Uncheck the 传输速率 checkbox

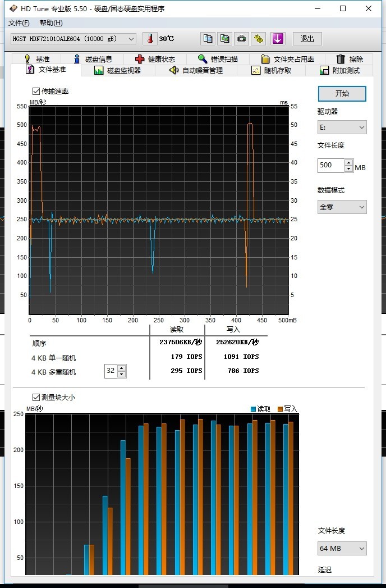(x=36, y=91)
